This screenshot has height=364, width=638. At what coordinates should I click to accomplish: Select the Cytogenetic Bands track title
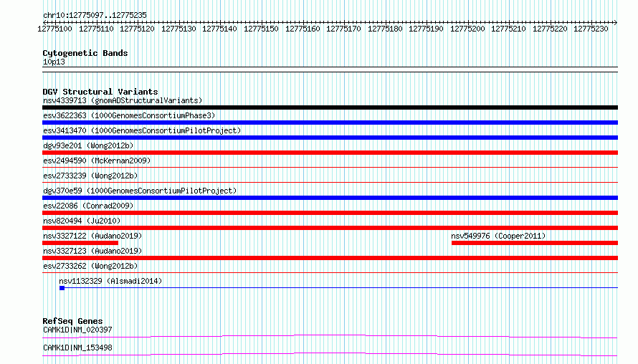click(x=85, y=53)
